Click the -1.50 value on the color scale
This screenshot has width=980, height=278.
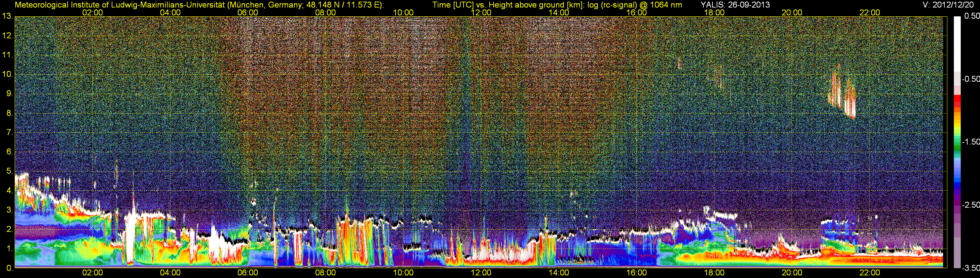pos(971,142)
